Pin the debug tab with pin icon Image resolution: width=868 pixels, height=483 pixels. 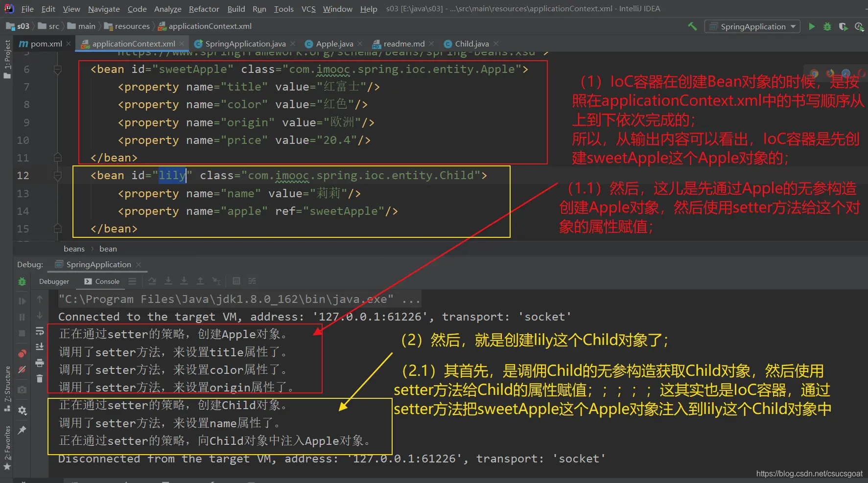click(22, 430)
